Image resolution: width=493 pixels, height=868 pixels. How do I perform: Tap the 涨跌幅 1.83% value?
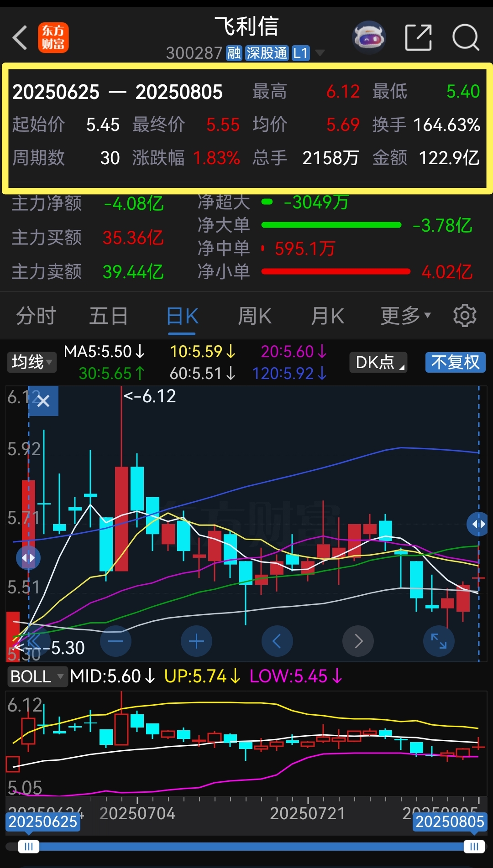[x=216, y=158]
